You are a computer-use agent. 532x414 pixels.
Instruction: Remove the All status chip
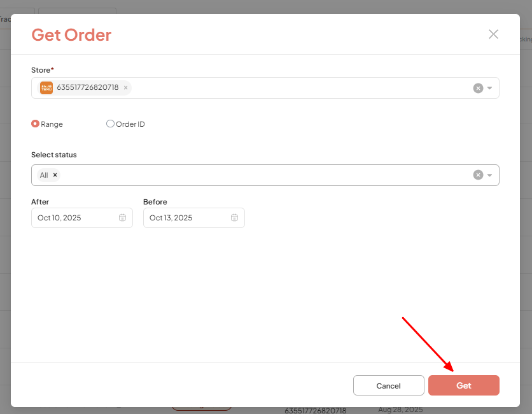pyautogui.click(x=55, y=175)
